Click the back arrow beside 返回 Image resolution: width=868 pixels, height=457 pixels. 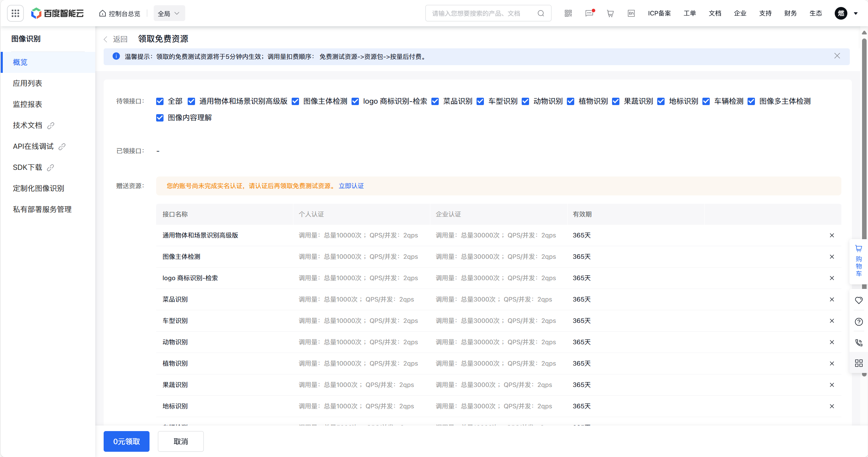tap(105, 39)
